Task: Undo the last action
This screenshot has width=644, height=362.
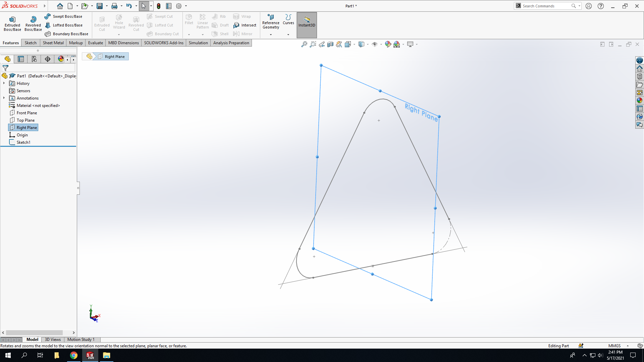Action: (129, 6)
